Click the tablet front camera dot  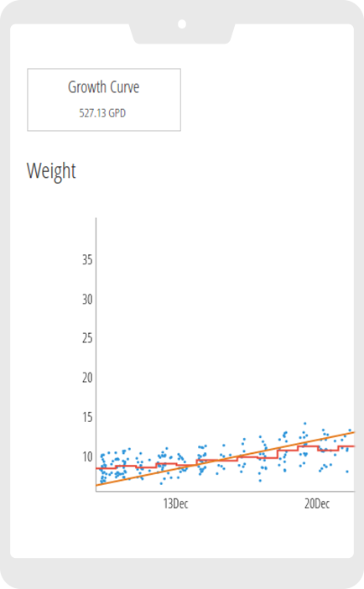coord(182,24)
